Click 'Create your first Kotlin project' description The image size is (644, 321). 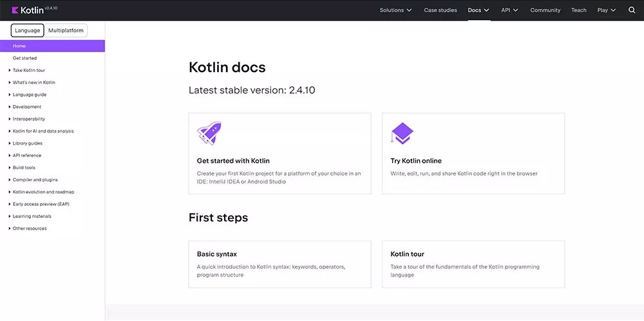tap(279, 178)
